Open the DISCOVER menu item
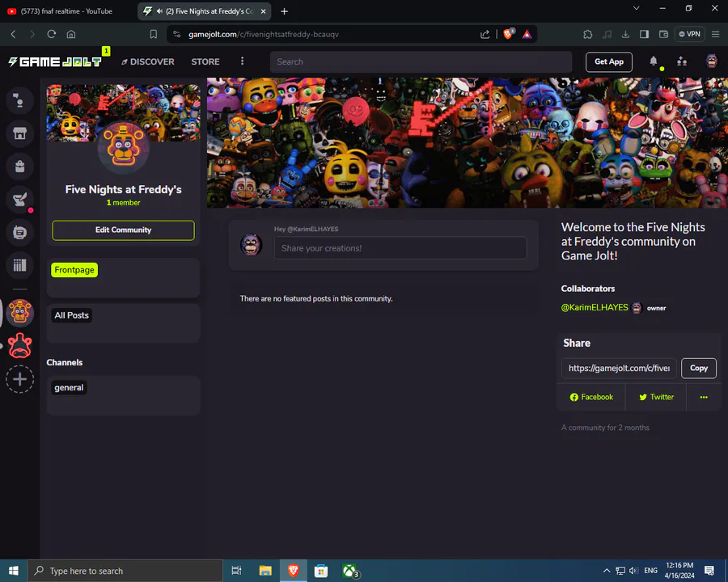Screen dimensions: 728x582 (148, 61)
